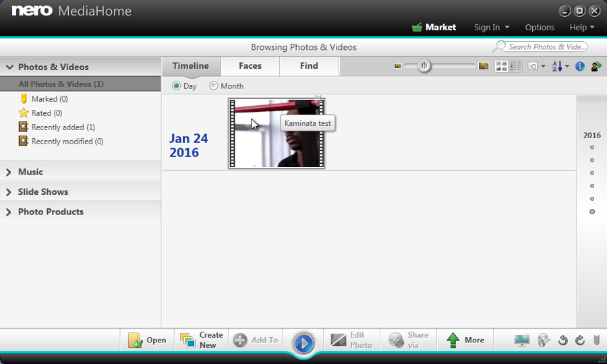Open Recently modified (0) album
The height and width of the screenshot is (364, 607).
[x=67, y=142]
